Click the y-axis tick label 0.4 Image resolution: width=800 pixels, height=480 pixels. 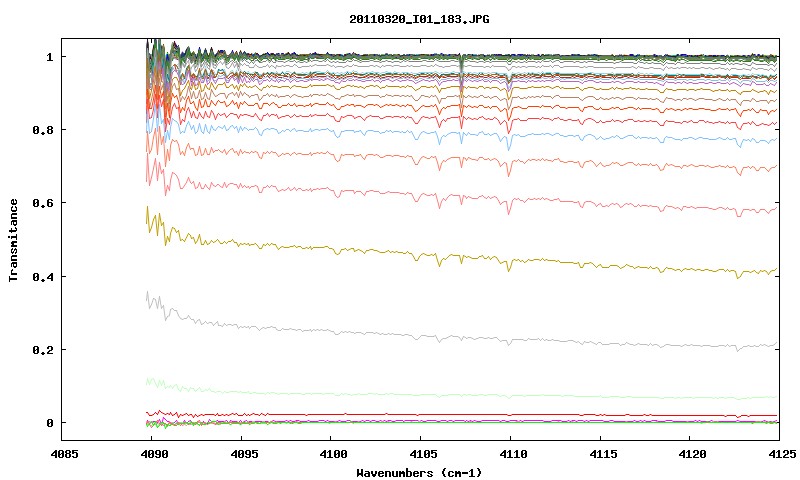tap(43, 276)
